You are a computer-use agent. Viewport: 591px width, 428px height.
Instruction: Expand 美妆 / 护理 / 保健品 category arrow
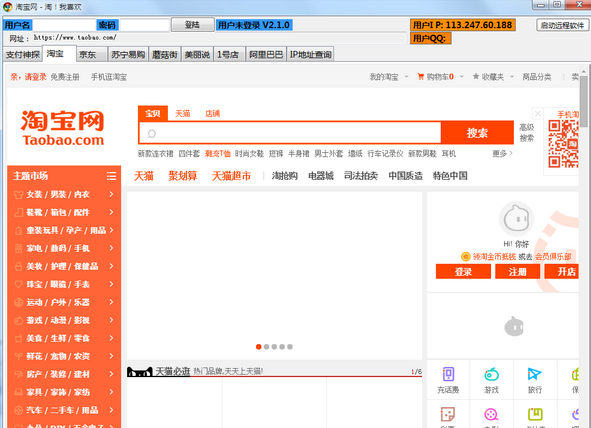(111, 266)
